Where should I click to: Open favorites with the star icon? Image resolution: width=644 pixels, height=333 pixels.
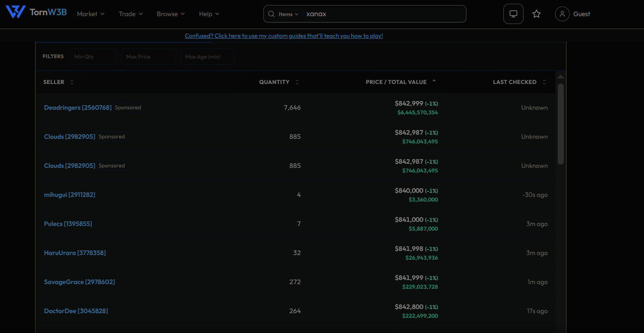537,14
